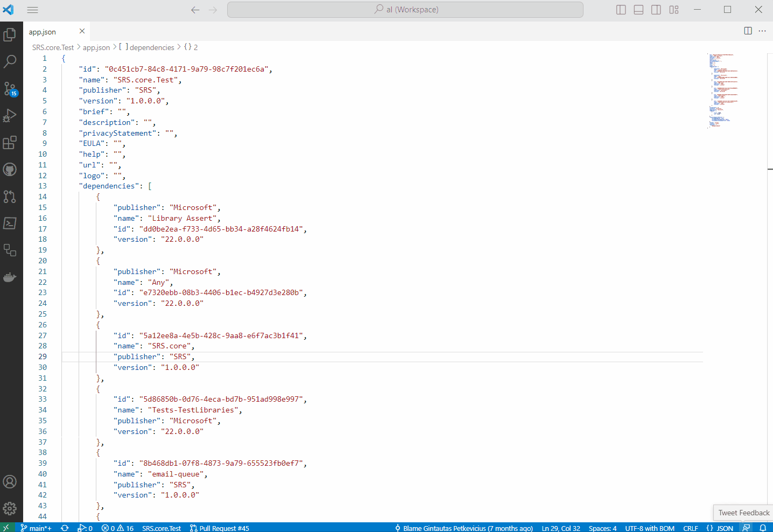Click the debug launch item in status bar

click(85, 528)
